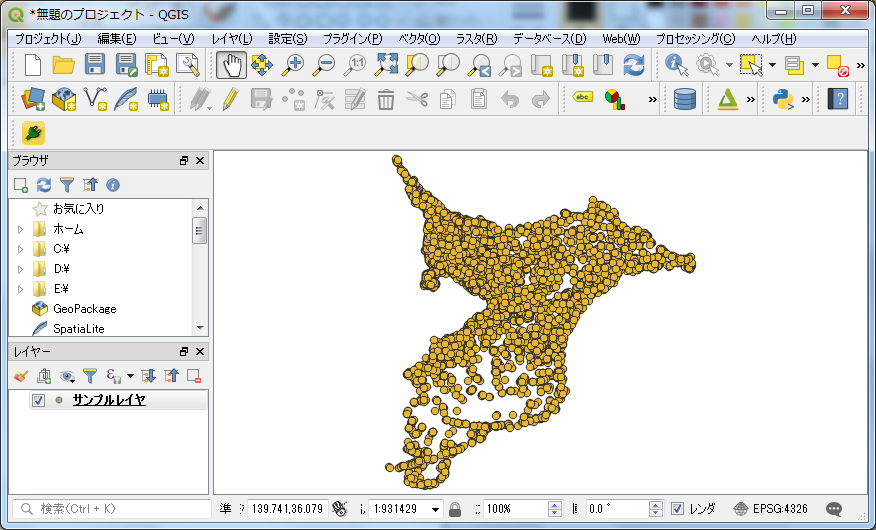The height and width of the screenshot is (530, 876).
Task: Increase the rotation 0.0° stepper
Action: (656, 505)
